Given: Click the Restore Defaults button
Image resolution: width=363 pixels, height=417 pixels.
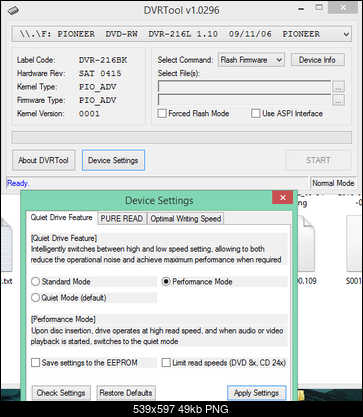Looking at the screenshot, I should [x=126, y=393].
